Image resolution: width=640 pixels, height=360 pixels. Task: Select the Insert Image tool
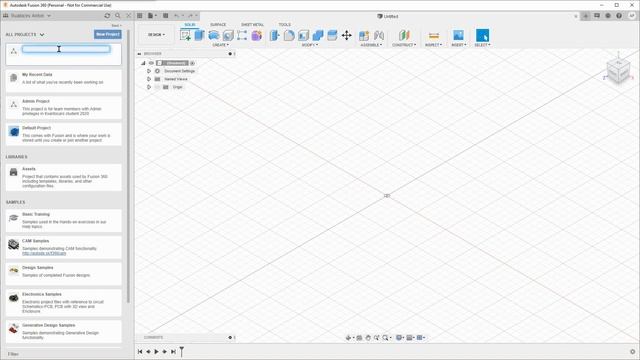tap(458, 36)
